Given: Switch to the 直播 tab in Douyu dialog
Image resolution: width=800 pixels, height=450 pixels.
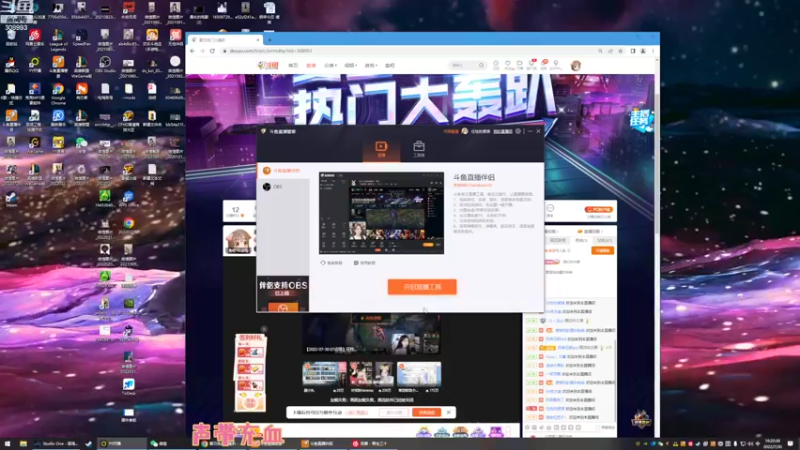Looking at the screenshot, I should [381, 149].
